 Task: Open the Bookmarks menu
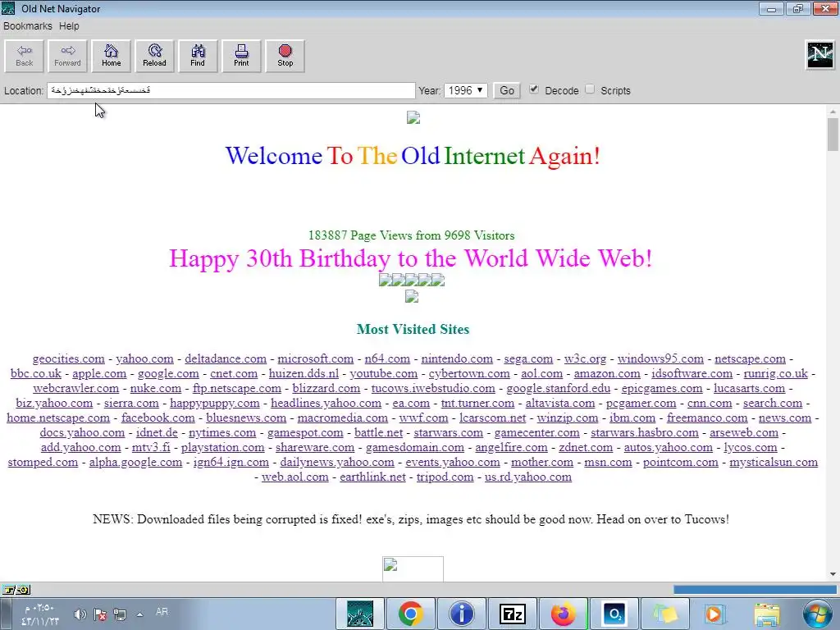[28, 25]
